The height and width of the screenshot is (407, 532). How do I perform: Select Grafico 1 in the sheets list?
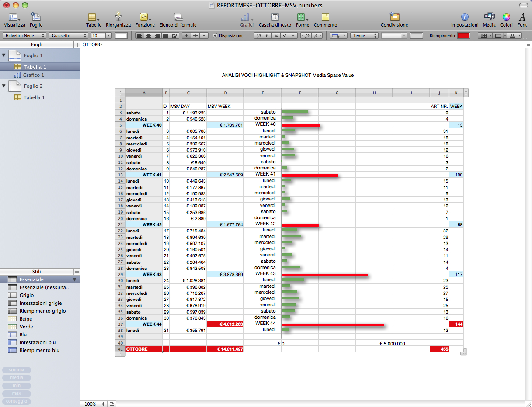click(34, 75)
